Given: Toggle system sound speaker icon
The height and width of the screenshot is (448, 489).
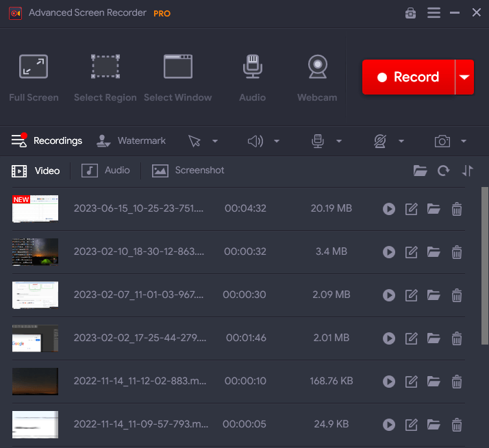Looking at the screenshot, I should coord(255,141).
